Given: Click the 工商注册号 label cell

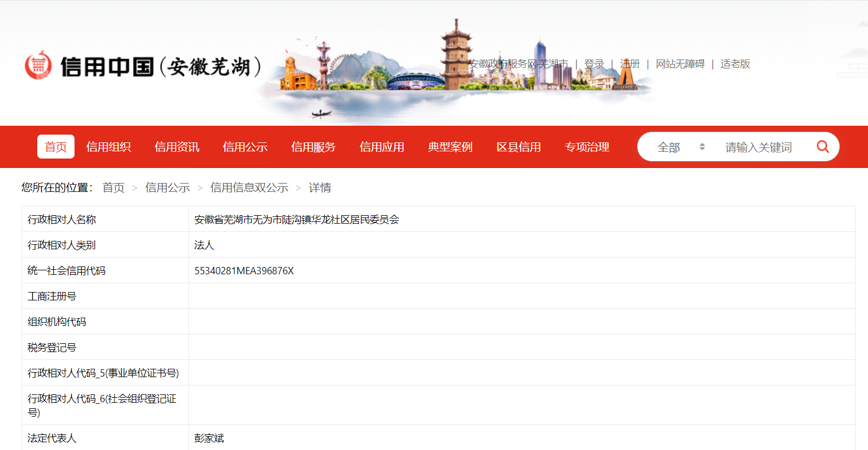Looking at the screenshot, I should tap(105, 296).
